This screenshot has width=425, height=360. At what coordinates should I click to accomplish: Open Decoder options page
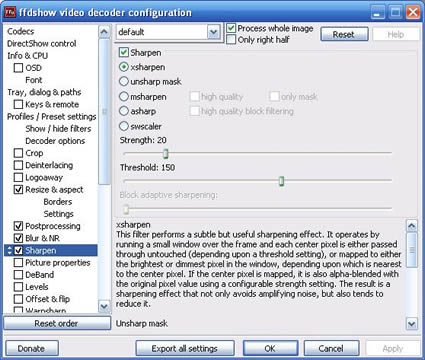pyautogui.click(x=55, y=141)
